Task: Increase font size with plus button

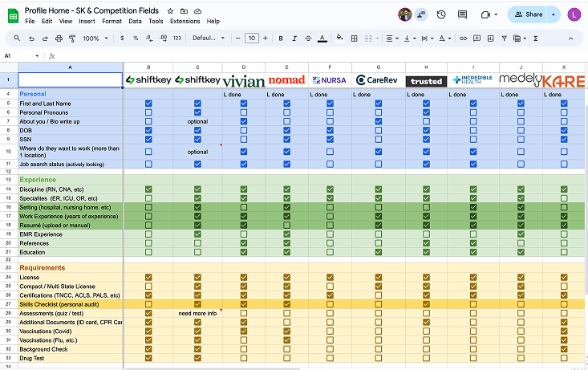Action: 266,39
